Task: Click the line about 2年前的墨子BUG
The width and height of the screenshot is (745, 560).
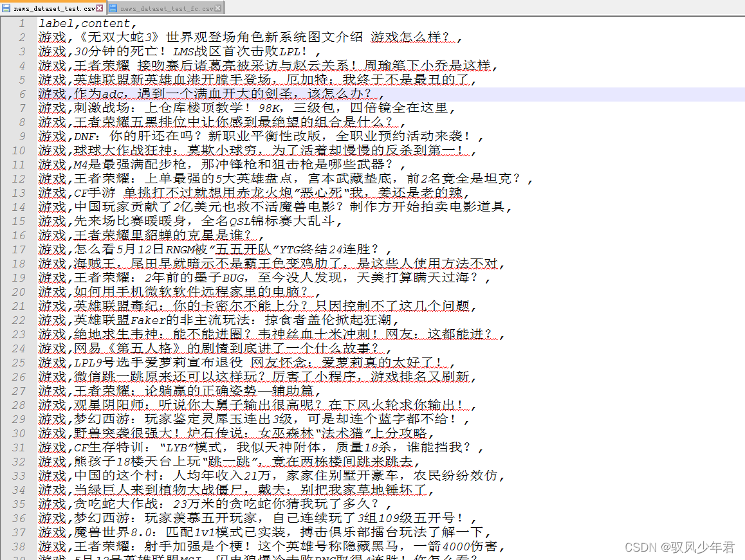Action: click(x=264, y=277)
